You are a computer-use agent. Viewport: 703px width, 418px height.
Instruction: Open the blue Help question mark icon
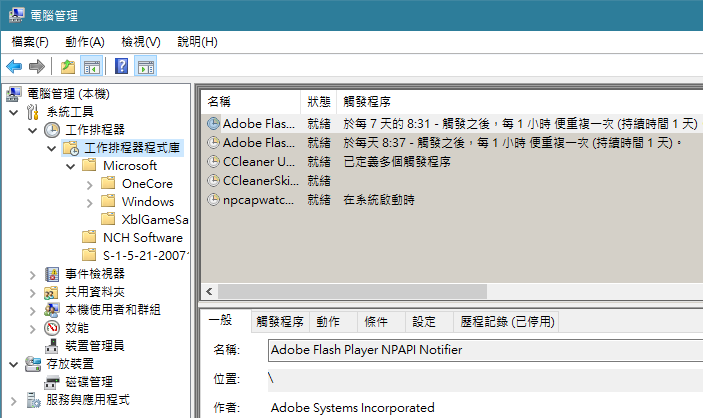122,66
